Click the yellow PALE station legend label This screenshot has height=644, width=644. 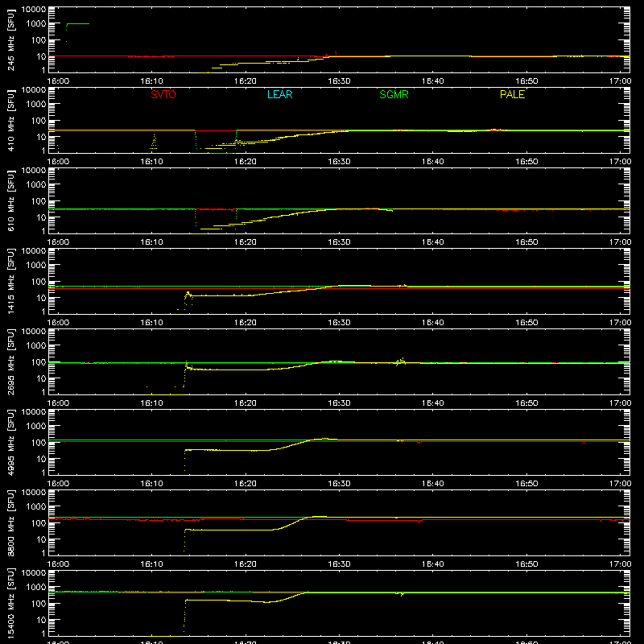point(512,94)
